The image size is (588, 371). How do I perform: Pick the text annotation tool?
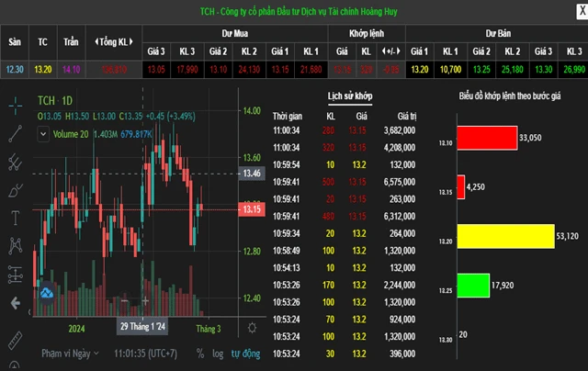(x=15, y=218)
